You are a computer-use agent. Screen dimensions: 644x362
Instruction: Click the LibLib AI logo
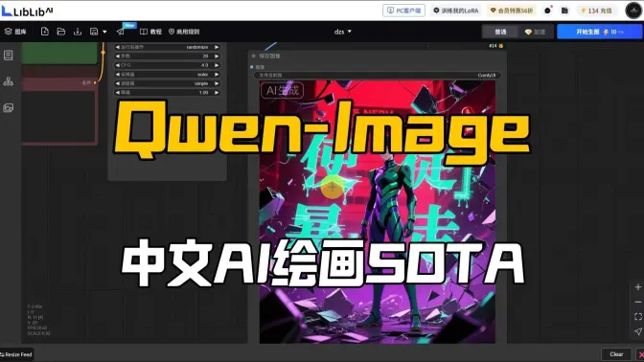tap(27, 11)
